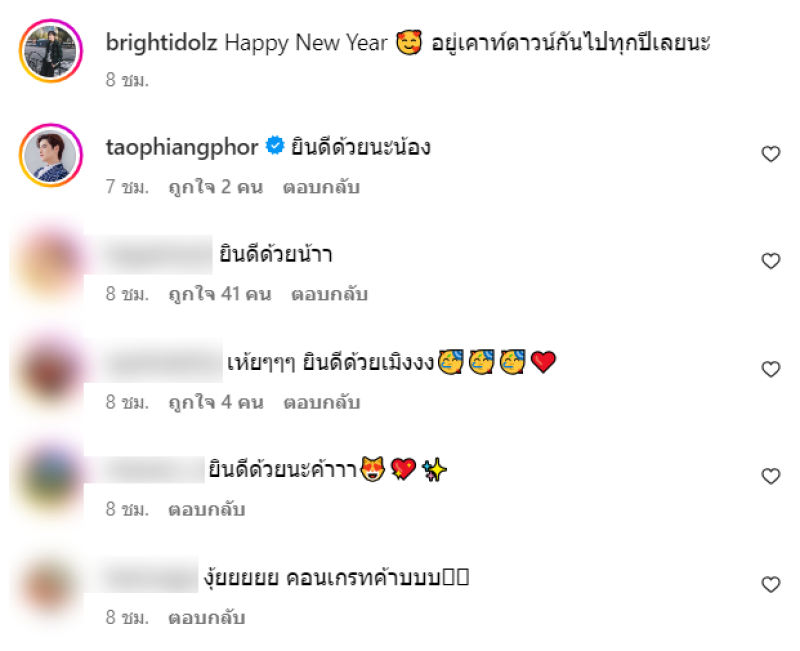Reply to the 'คอนเกรทค้าบบบ' comment

click(x=207, y=618)
